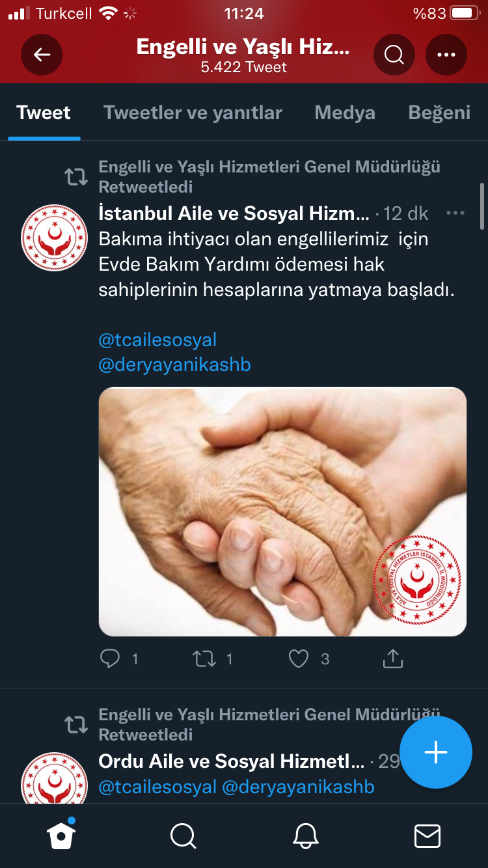Go to Home tab in bottom bar
This screenshot has width=488, height=868.
tap(61, 835)
